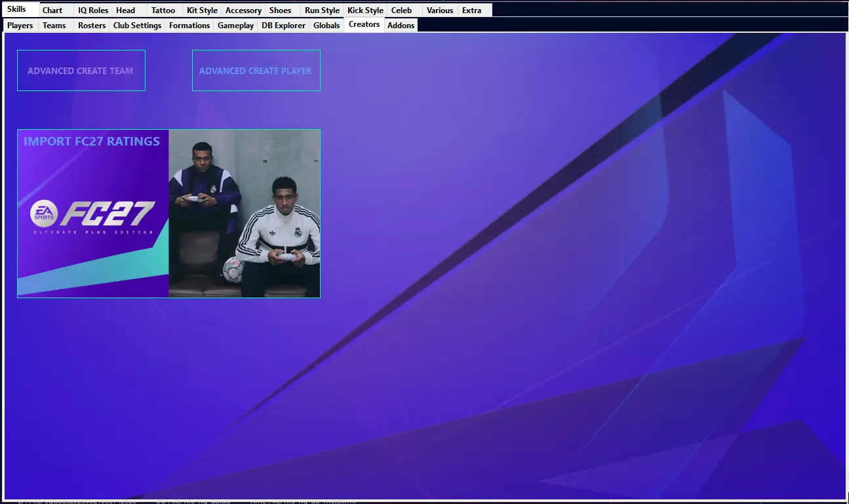Click the Import FC27 Ratings banner image

[168, 214]
